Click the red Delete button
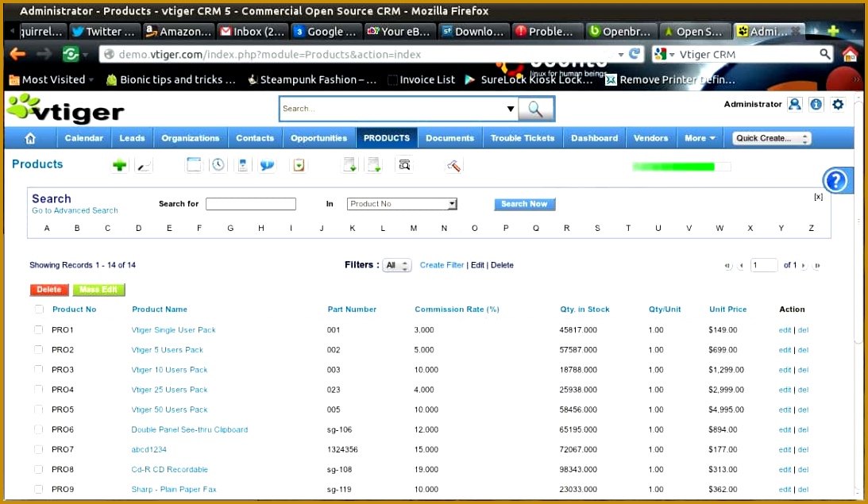This screenshot has width=868, height=504. 49,290
